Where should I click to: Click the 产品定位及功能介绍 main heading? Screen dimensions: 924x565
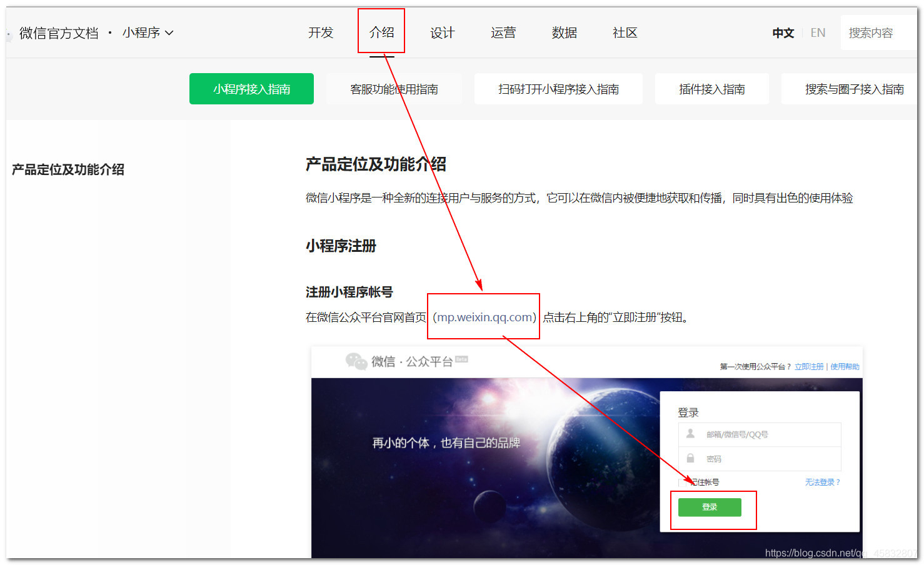376,164
